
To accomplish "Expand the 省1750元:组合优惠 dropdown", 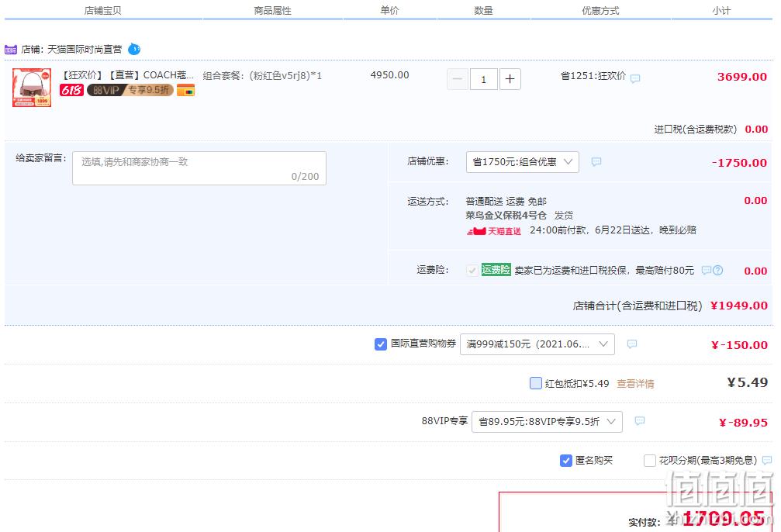I will coord(523,162).
